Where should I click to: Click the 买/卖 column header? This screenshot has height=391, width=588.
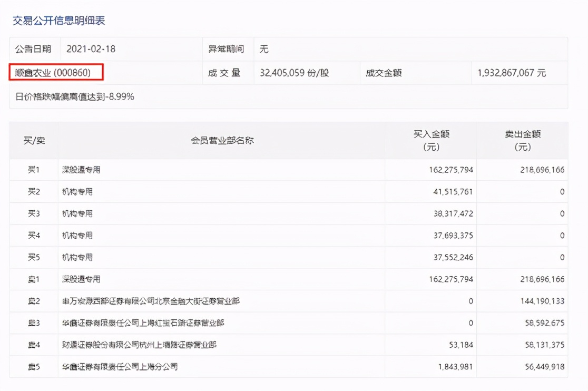point(34,141)
